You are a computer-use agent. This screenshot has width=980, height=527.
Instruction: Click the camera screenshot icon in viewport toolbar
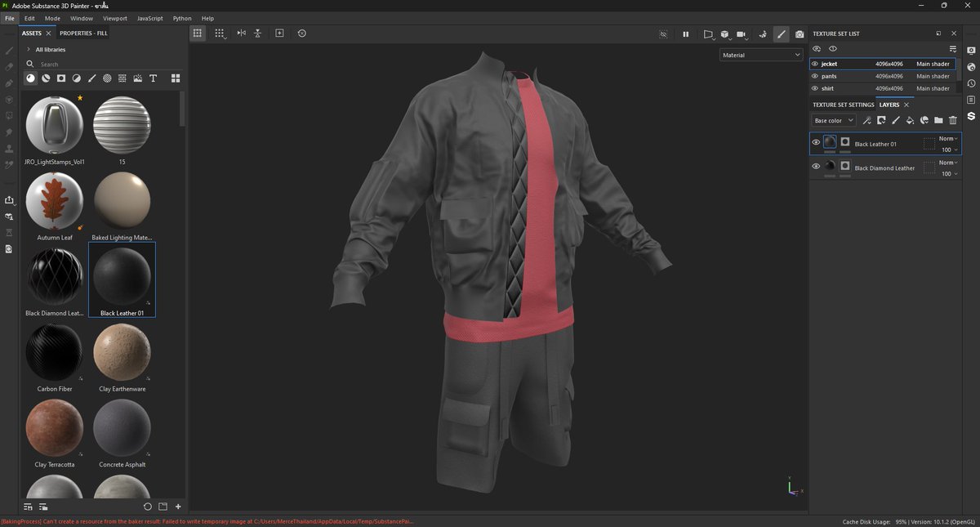(x=800, y=33)
